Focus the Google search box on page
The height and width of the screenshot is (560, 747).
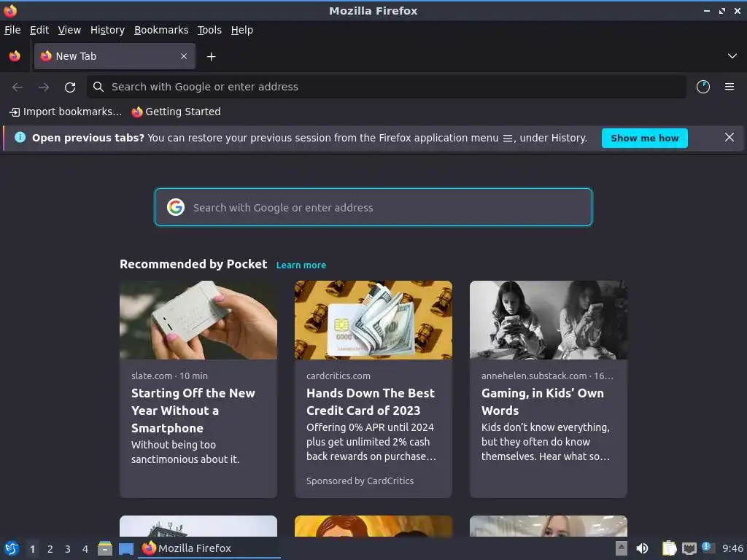[373, 208]
